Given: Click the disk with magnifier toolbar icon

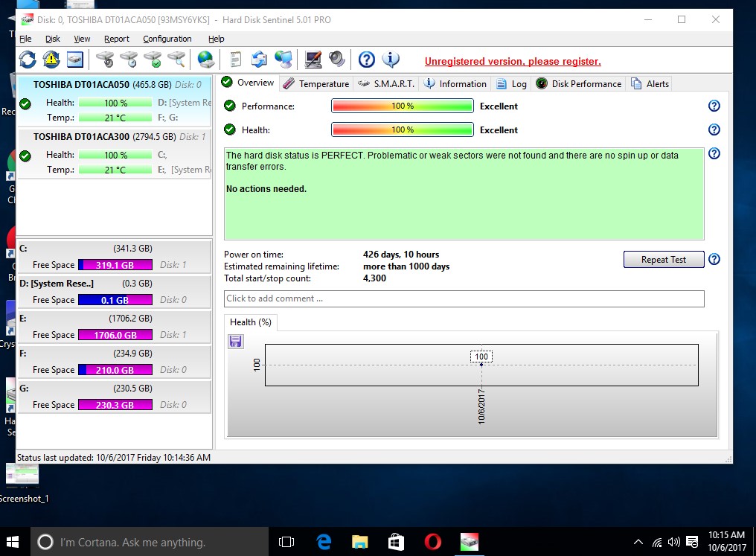Looking at the screenshot, I should click(176, 60).
